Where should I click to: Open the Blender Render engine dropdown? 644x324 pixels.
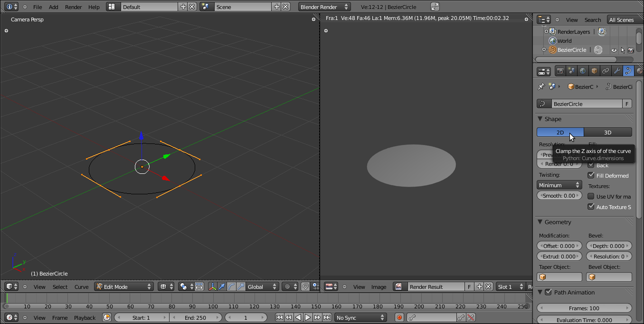[x=324, y=7]
